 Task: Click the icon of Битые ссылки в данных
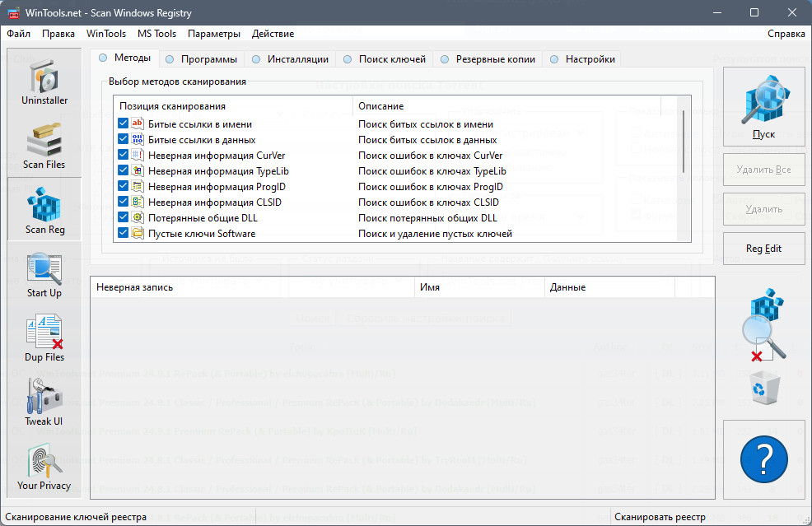click(x=138, y=139)
